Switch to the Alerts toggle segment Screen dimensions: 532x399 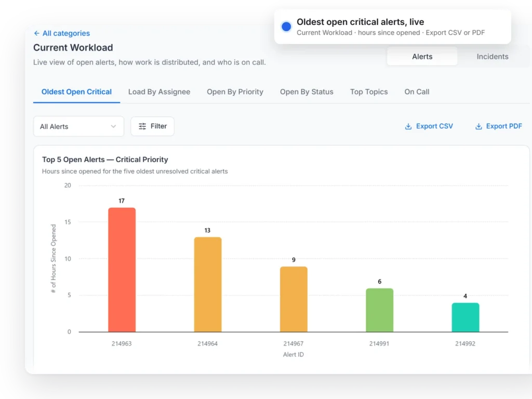tap(422, 57)
